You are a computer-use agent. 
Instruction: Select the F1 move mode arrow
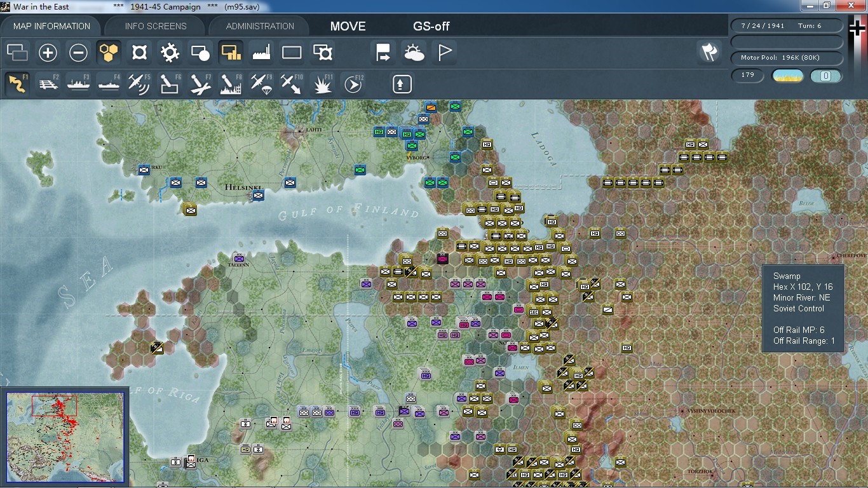(17, 84)
